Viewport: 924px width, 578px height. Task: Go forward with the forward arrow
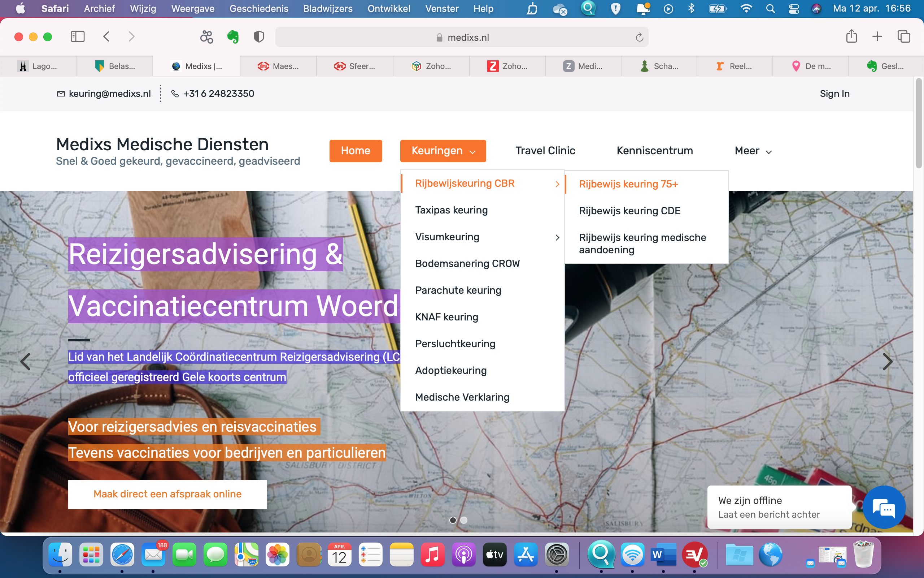[x=131, y=37]
